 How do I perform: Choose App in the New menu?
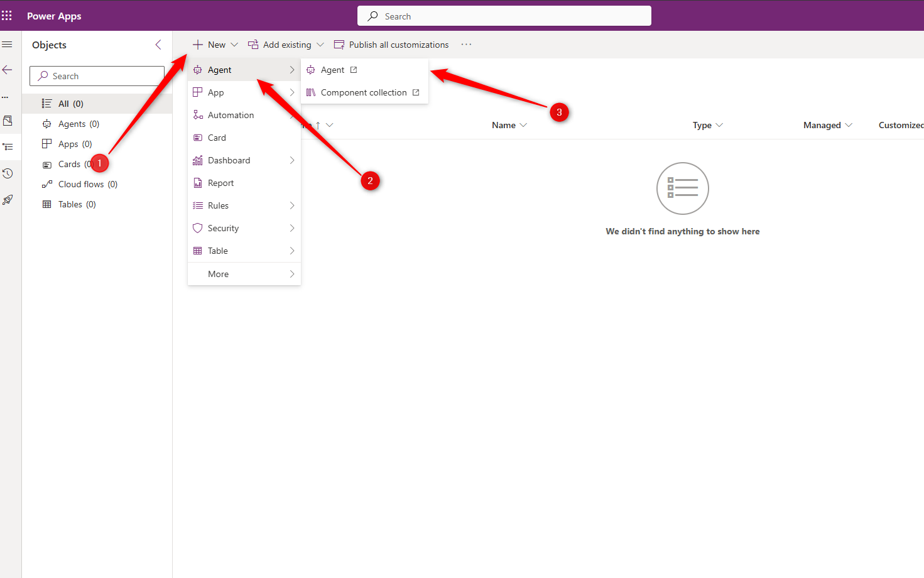point(244,92)
